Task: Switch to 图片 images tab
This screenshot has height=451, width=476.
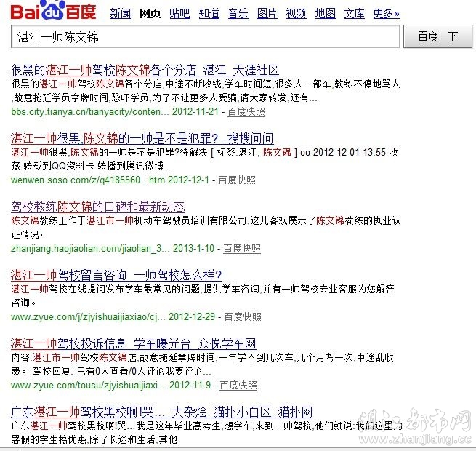Action: click(267, 14)
